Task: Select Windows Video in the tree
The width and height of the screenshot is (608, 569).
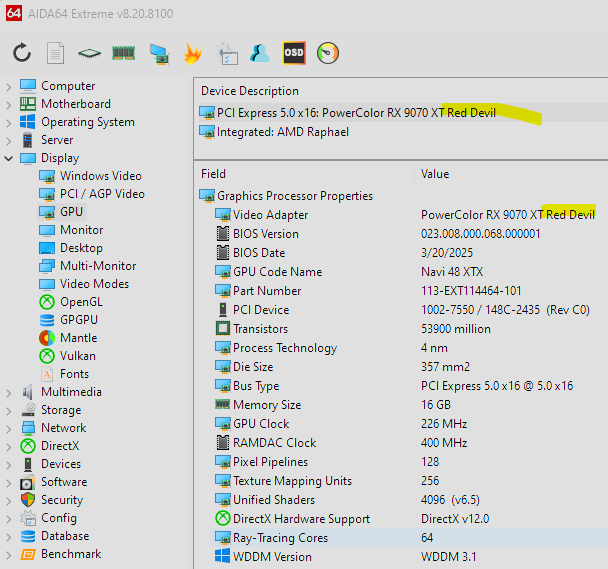Action: coord(100,176)
